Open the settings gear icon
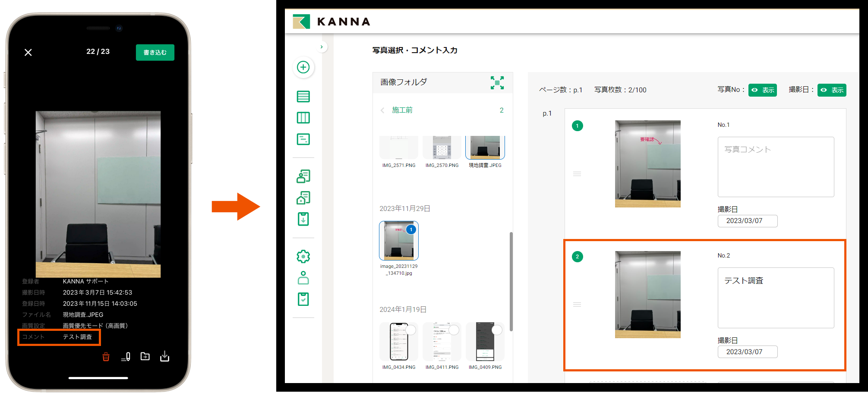 click(x=303, y=256)
